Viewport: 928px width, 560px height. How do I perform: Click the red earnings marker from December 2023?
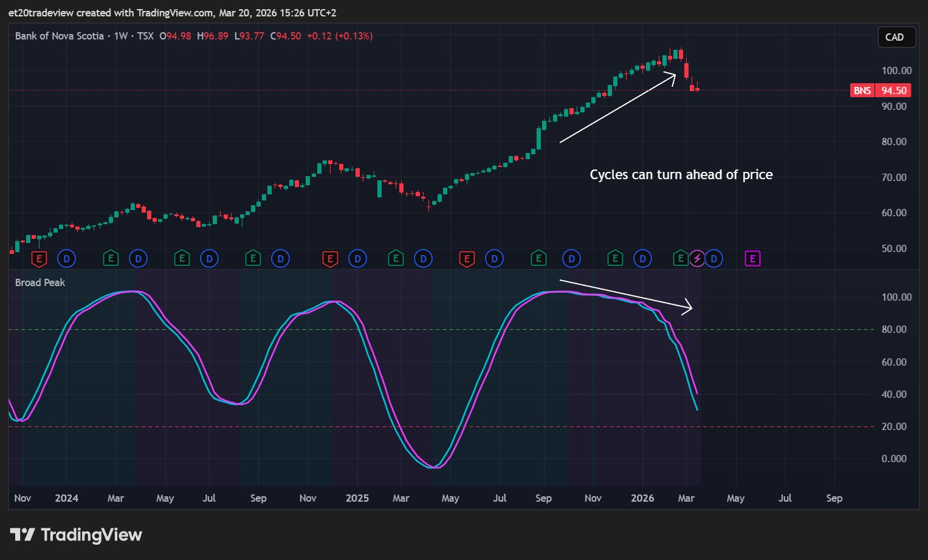pos(39,259)
